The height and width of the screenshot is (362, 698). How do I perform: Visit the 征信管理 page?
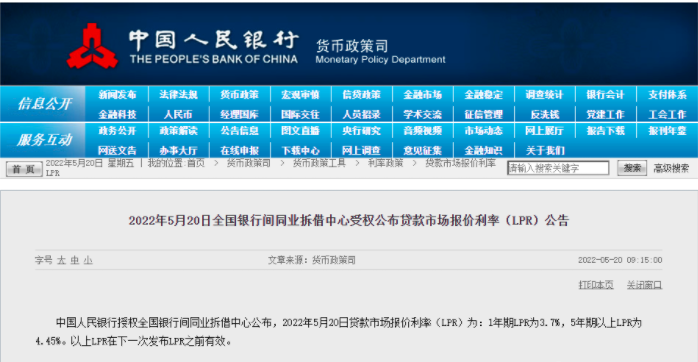[483, 114]
